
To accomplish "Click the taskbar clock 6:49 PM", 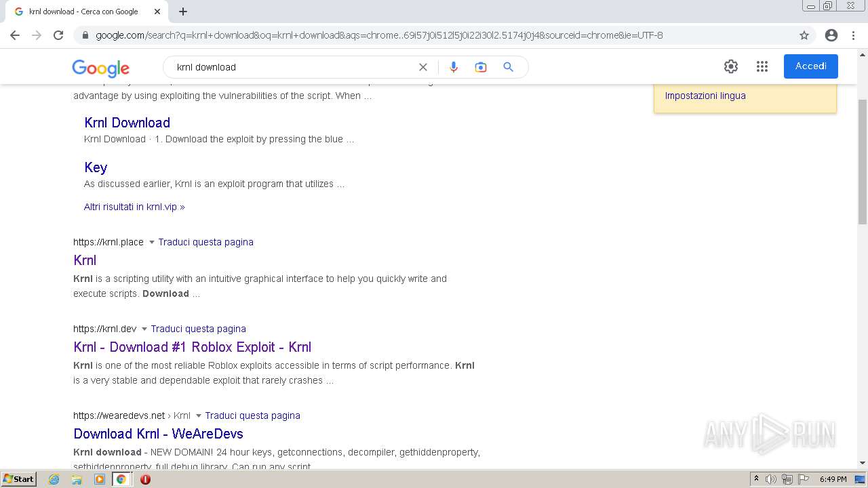I will (x=833, y=479).
